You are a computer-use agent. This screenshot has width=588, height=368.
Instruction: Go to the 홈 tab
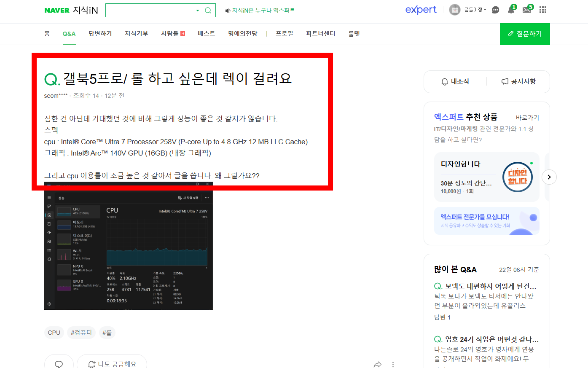[x=47, y=34]
